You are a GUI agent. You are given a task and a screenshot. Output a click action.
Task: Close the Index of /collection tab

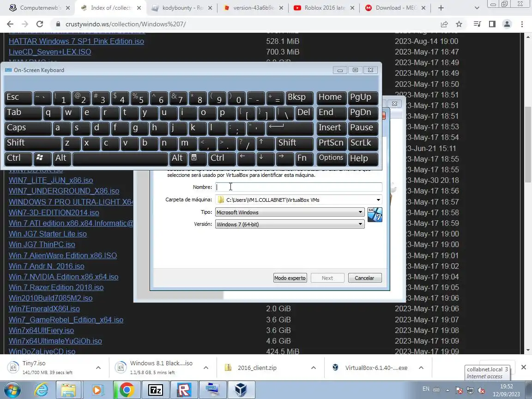pyautogui.click(x=139, y=8)
